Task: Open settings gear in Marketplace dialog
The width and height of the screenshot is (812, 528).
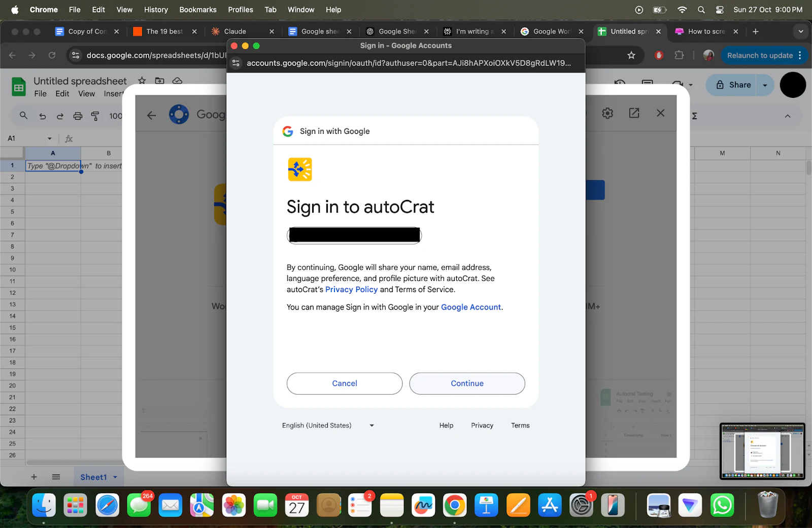Action: pyautogui.click(x=607, y=113)
